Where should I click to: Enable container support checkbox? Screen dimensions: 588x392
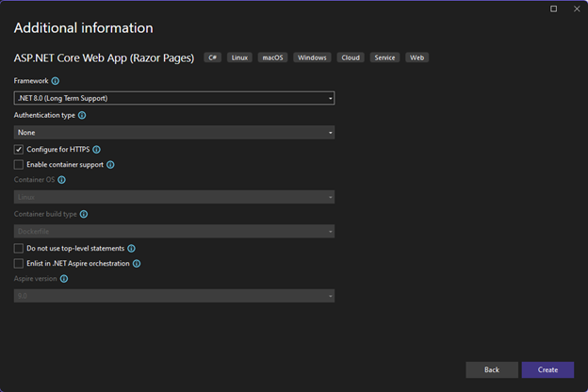pos(19,165)
